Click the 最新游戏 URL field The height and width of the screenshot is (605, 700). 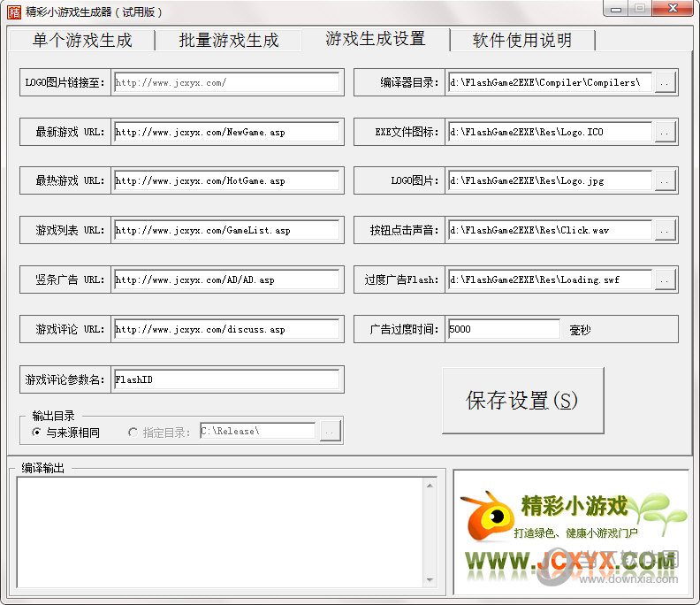pos(226,132)
